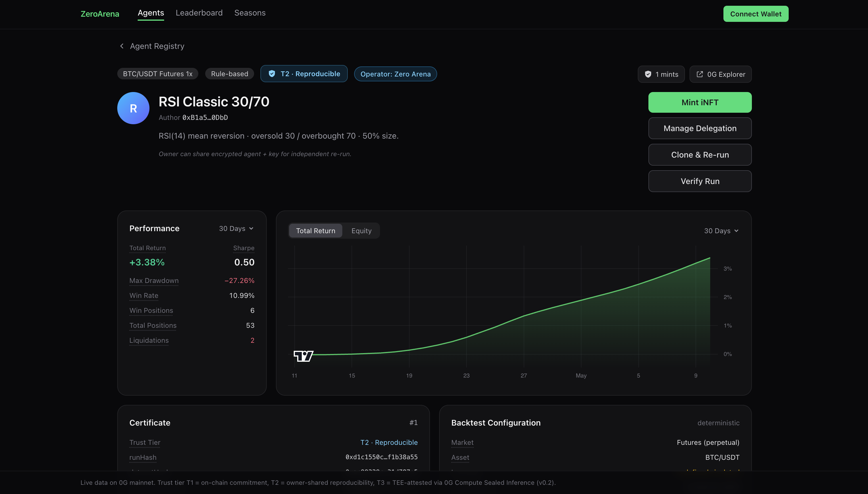Viewport: 868px width, 494px height.
Task: Click Clone & Re-run button
Action: point(700,155)
